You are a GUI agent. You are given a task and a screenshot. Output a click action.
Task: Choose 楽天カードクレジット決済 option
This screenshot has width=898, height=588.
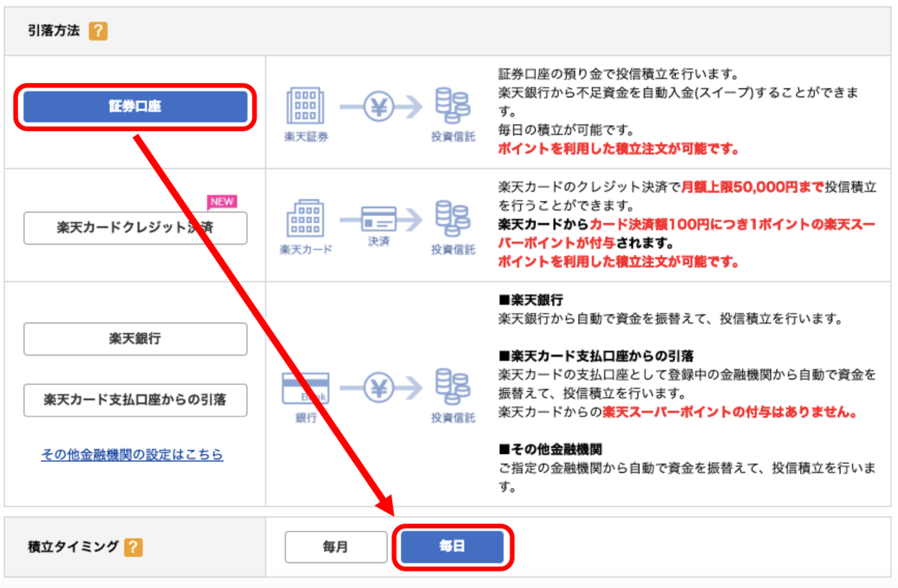click(x=135, y=227)
